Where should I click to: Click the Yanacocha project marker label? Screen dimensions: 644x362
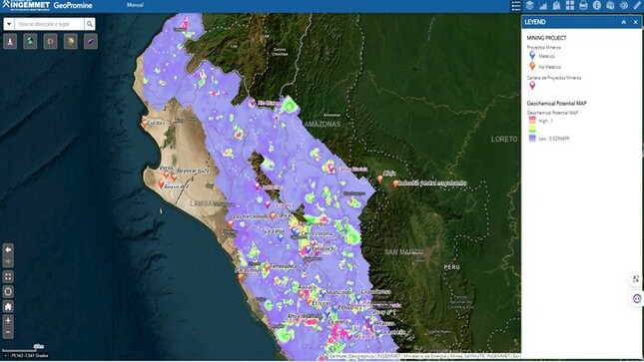pyautogui.click(x=324, y=248)
